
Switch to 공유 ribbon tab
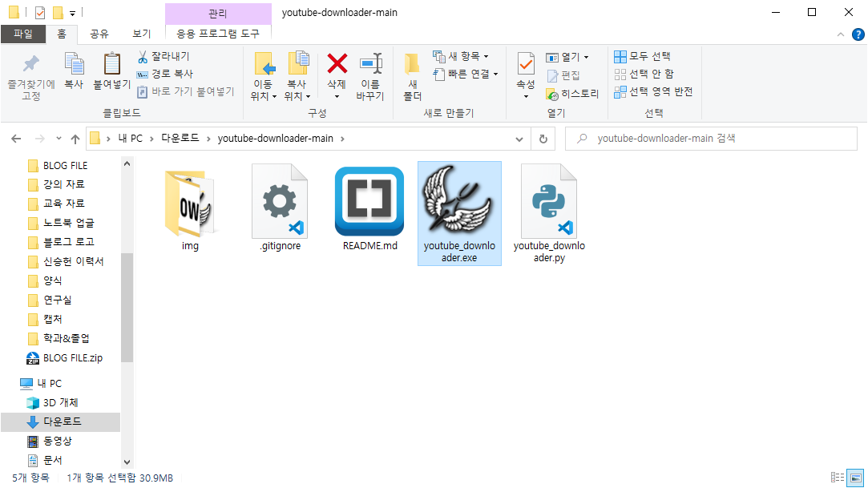point(99,34)
